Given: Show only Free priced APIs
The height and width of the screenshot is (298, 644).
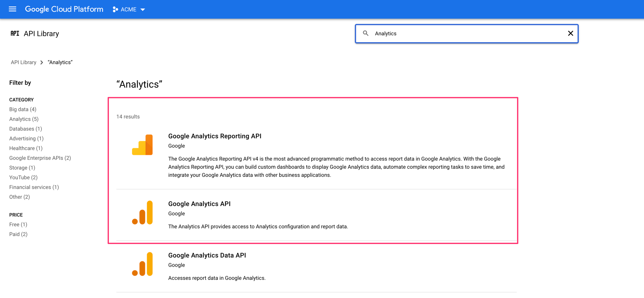Looking at the screenshot, I should (18, 225).
